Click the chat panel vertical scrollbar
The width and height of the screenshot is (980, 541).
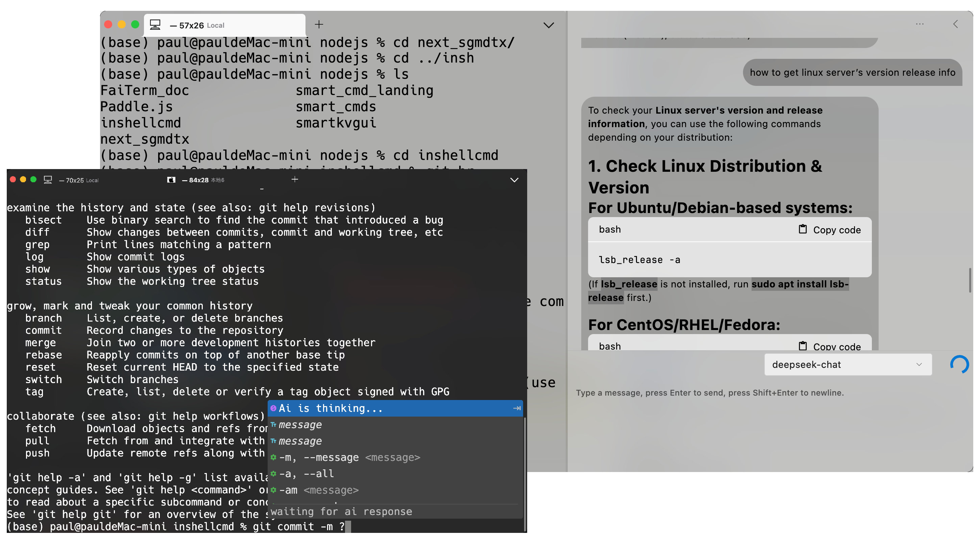coord(970,280)
